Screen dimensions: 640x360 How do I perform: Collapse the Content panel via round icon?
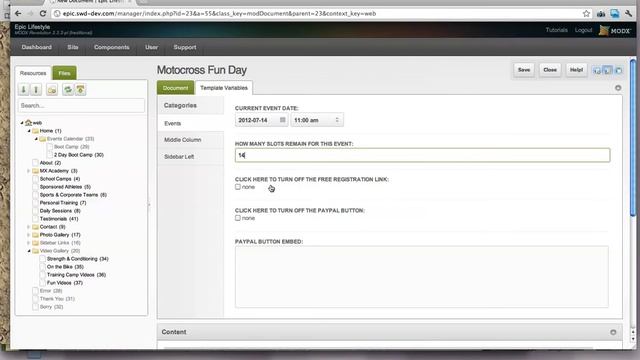click(x=613, y=332)
